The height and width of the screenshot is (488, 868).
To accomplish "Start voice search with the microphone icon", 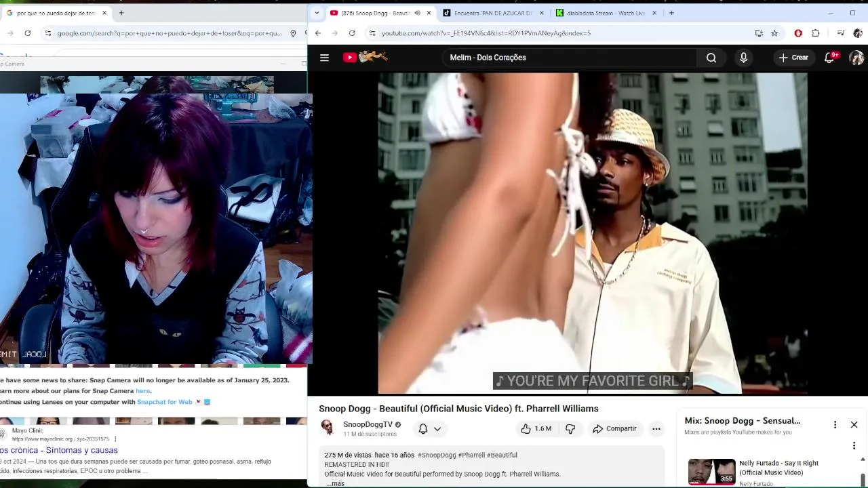I will (x=743, y=58).
